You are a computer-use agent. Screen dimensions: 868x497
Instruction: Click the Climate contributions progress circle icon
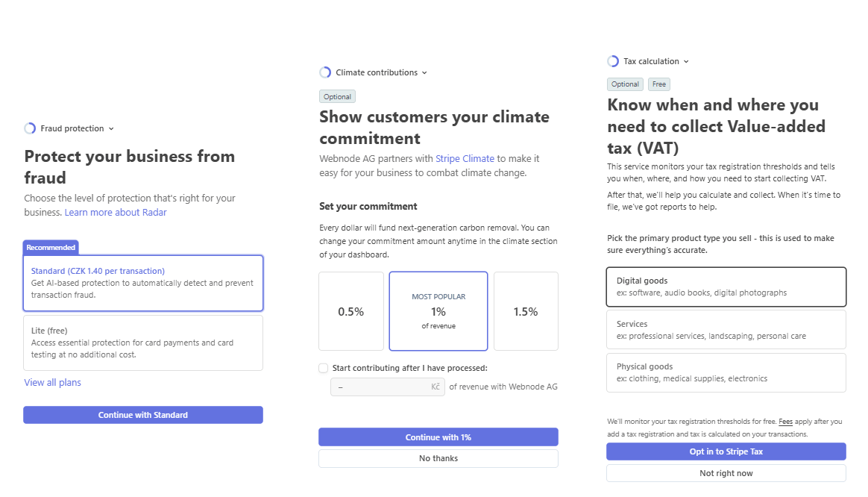pyautogui.click(x=325, y=72)
